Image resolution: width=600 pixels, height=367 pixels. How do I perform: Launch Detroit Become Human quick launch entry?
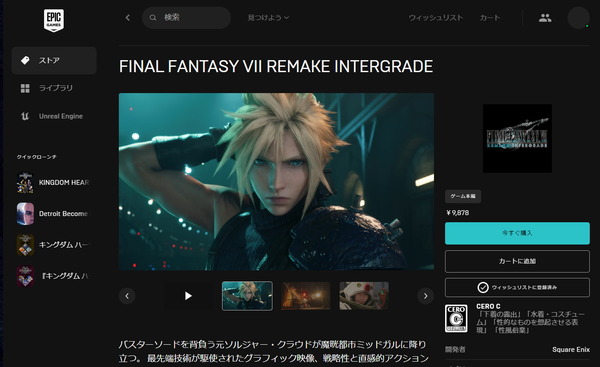point(53,214)
